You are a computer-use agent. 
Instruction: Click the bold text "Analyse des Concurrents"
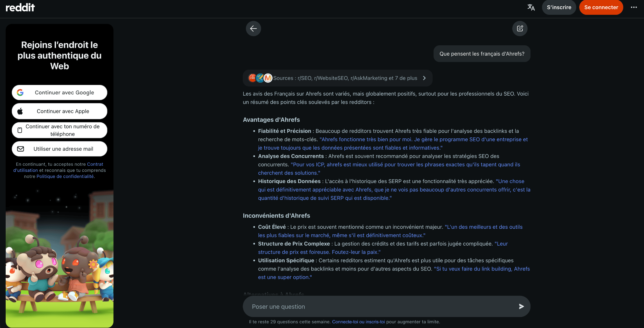click(x=291, y=156)
